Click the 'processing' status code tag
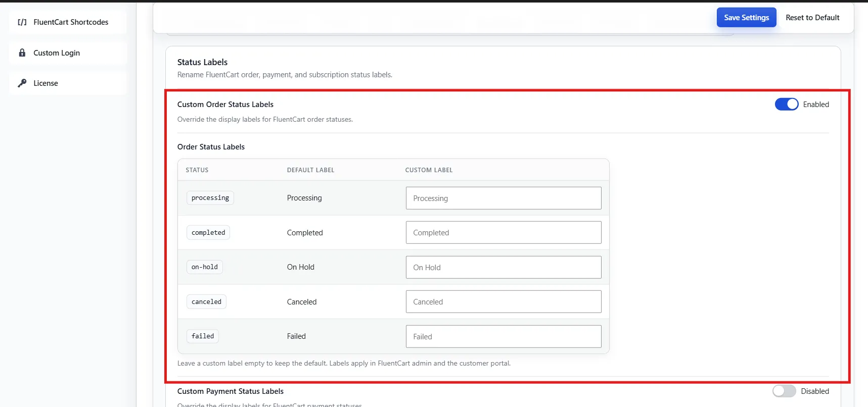 [210, 198]
